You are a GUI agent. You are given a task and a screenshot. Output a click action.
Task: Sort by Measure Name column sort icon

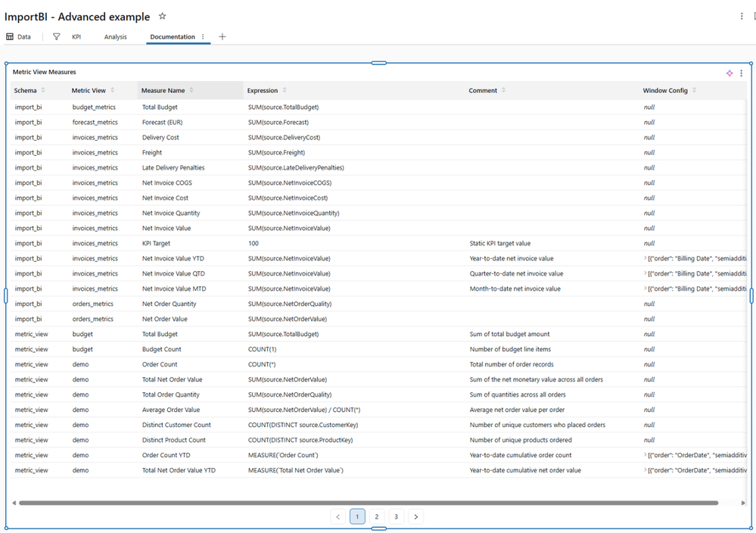(191, 90)
